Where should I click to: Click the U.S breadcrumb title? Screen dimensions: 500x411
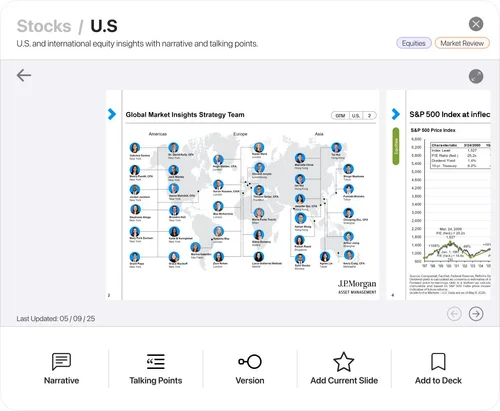point(104,26)
